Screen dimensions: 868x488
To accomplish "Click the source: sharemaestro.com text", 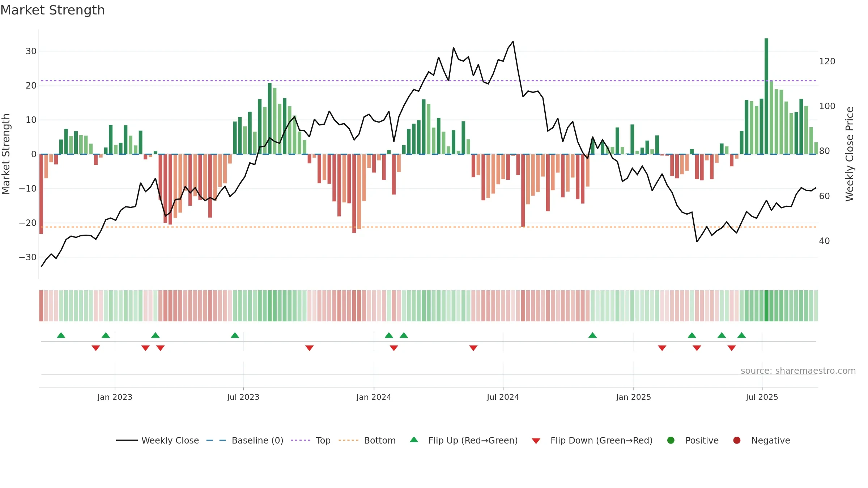I will pyautogui.click(x=798, y=371).
